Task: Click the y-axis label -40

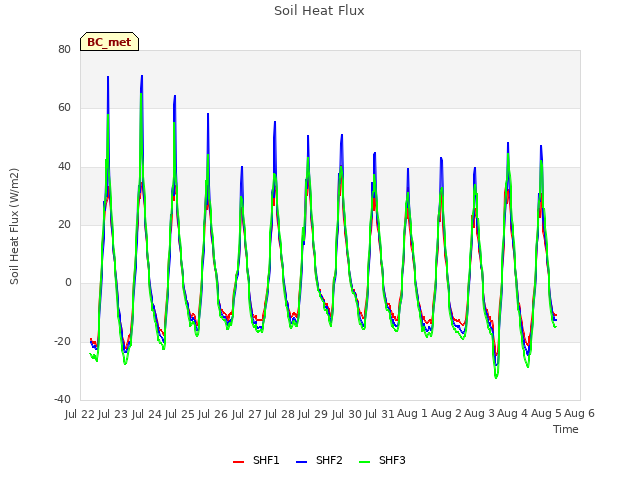Action: pyautogui.click(x=62, y=399)
